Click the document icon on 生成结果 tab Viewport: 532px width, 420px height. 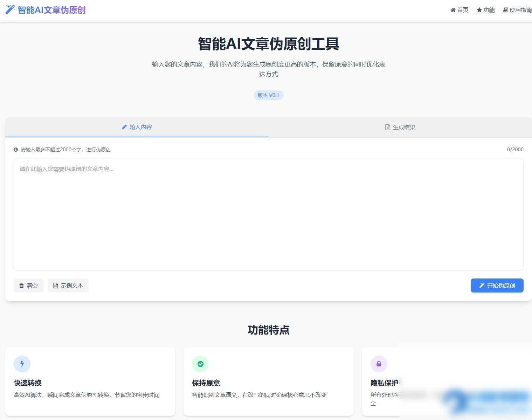pyautogui.click(x=387, y=127)
